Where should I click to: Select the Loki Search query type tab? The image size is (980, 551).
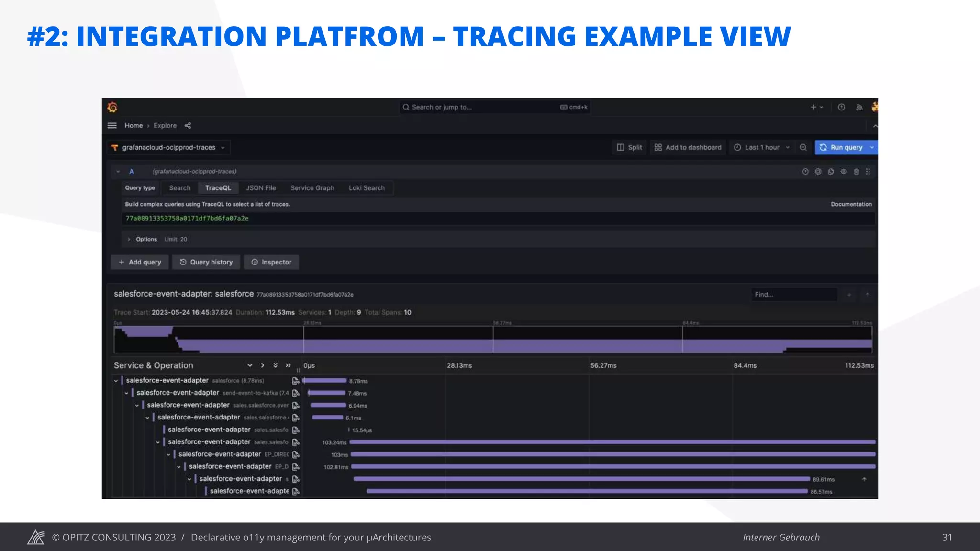click(x=367, y=188)
